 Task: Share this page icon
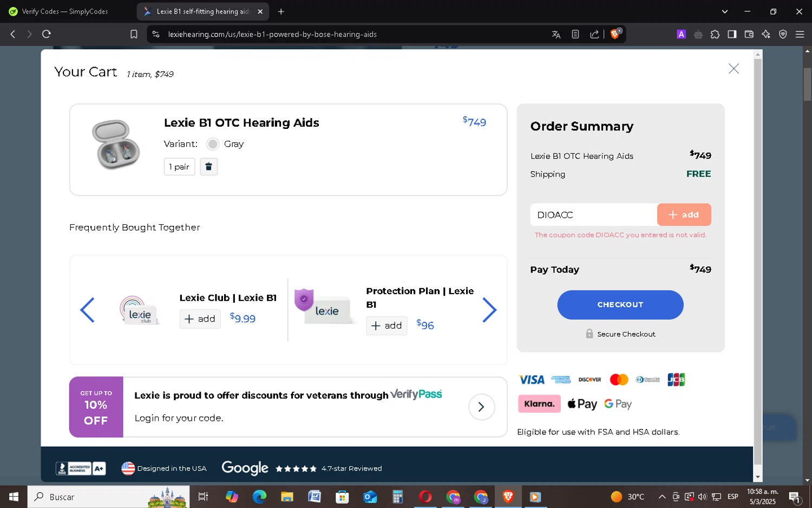point(594,34)
